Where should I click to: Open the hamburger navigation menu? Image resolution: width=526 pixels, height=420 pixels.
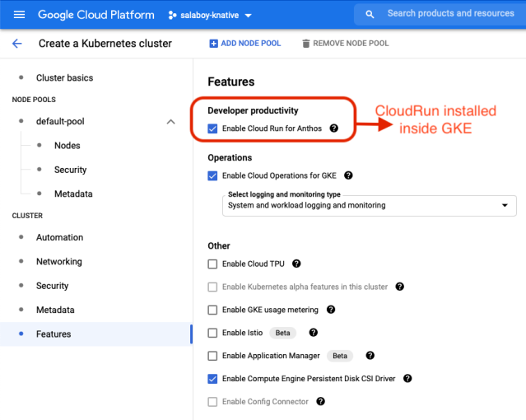point(19,15)
